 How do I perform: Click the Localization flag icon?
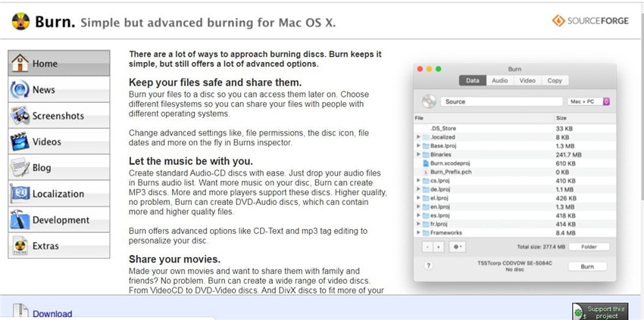click(20, 193)
